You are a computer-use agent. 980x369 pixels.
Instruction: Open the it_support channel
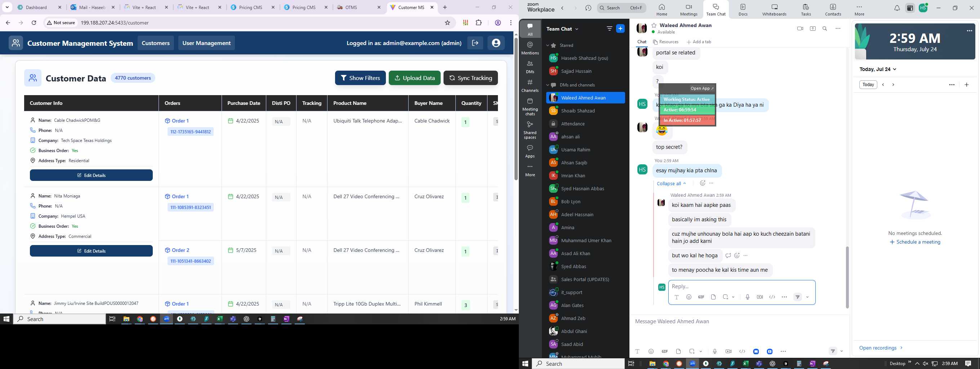[585, 292]
